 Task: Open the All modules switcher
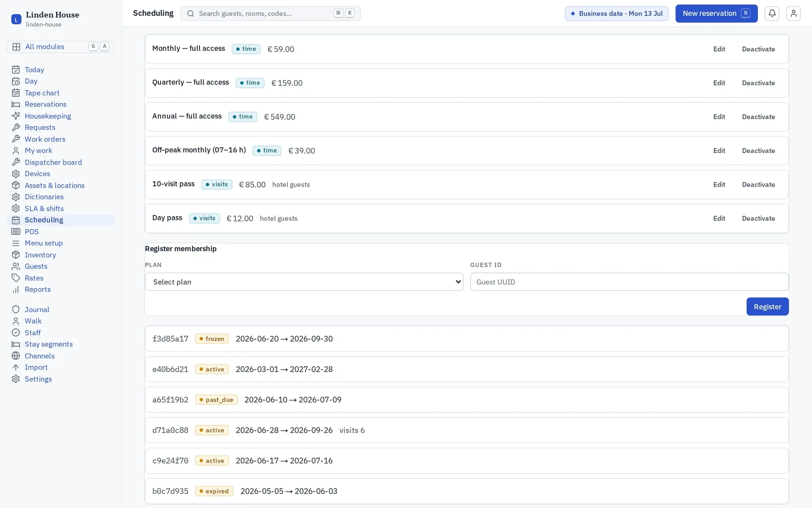(60, 47)
